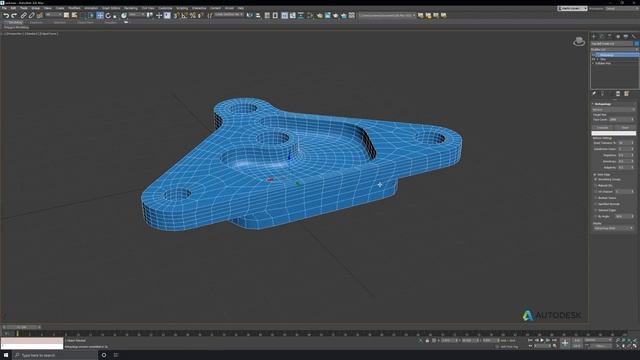
Task: Open the named selection sets dropdown
Action: (x=229, y=15)
